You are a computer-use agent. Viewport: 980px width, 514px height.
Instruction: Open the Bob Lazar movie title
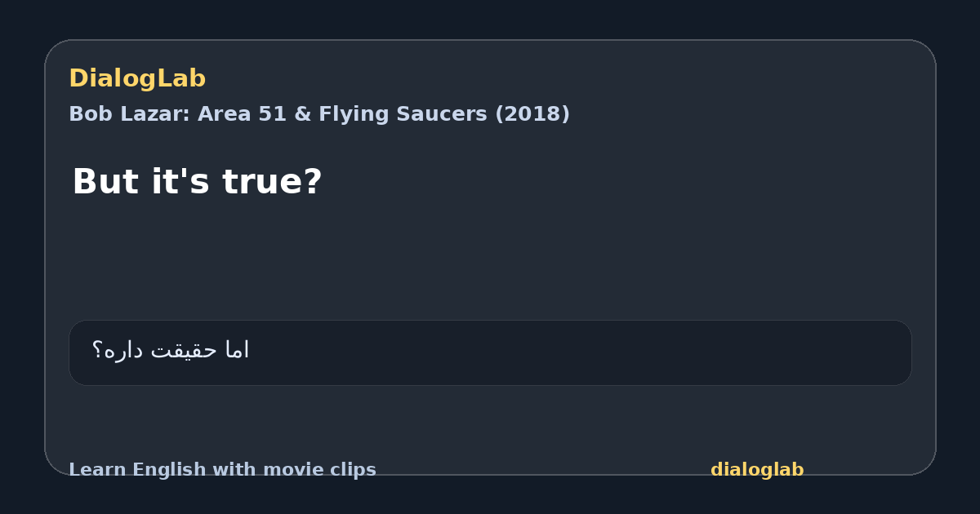(x=319, y=114)
